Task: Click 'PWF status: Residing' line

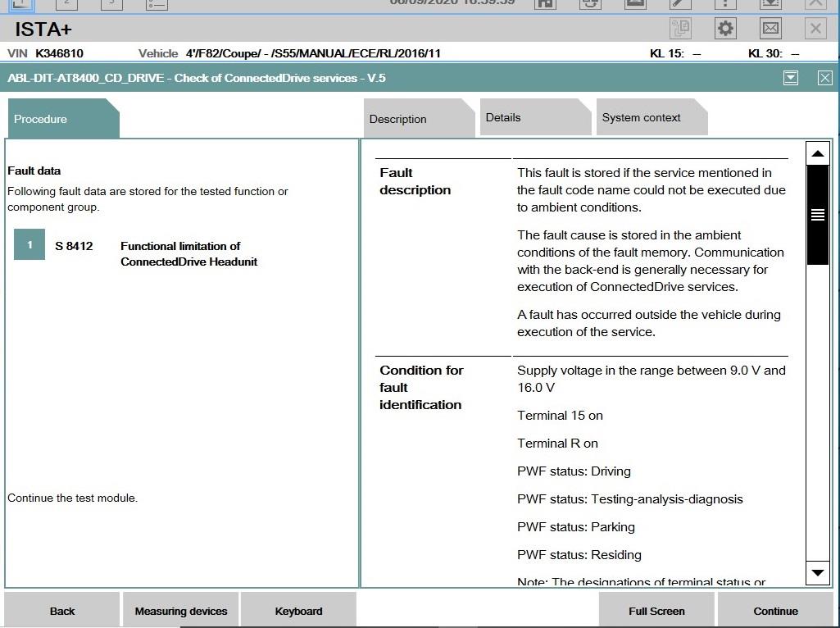Action: [579, 554]
